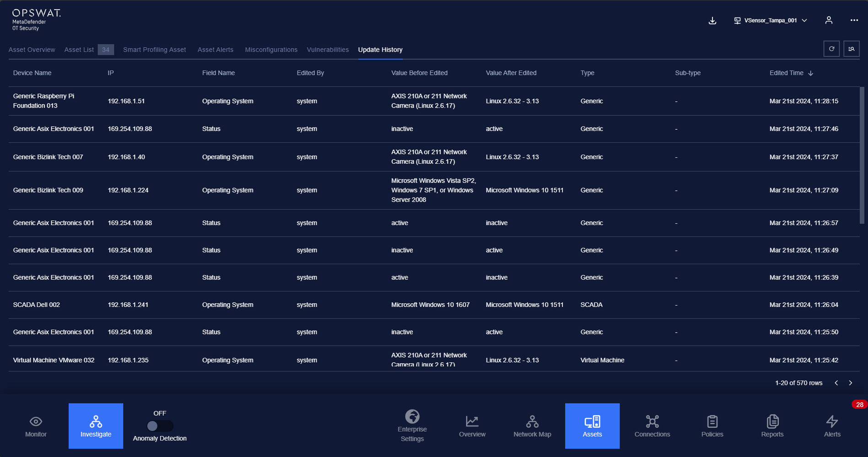Viewport: 868px width, 457px height.
Task: Open the Policies clipboard icon
Action: click(712, 421)
